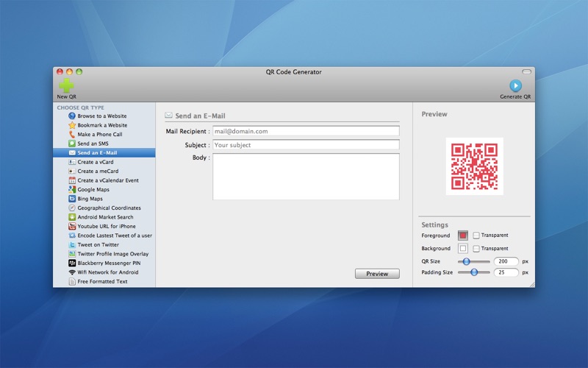Choose "Twitter Profile Image Overlay" text row

pyautogui.click(x=113, y=254)
